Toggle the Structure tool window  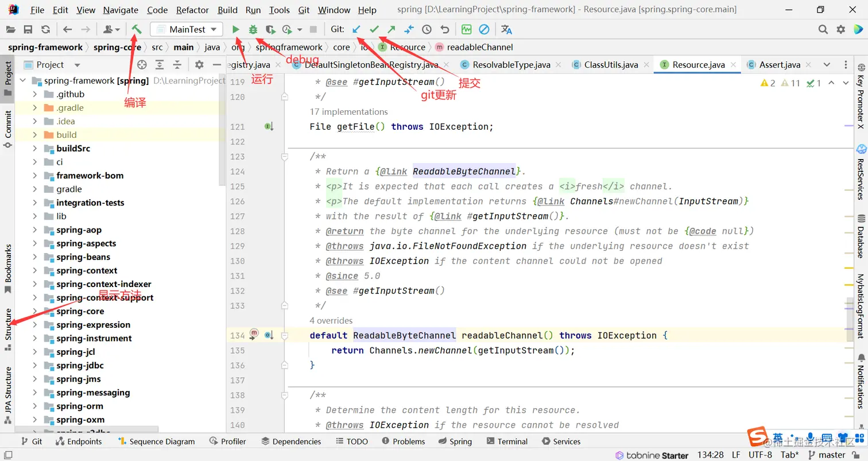[x=8, y=330]
